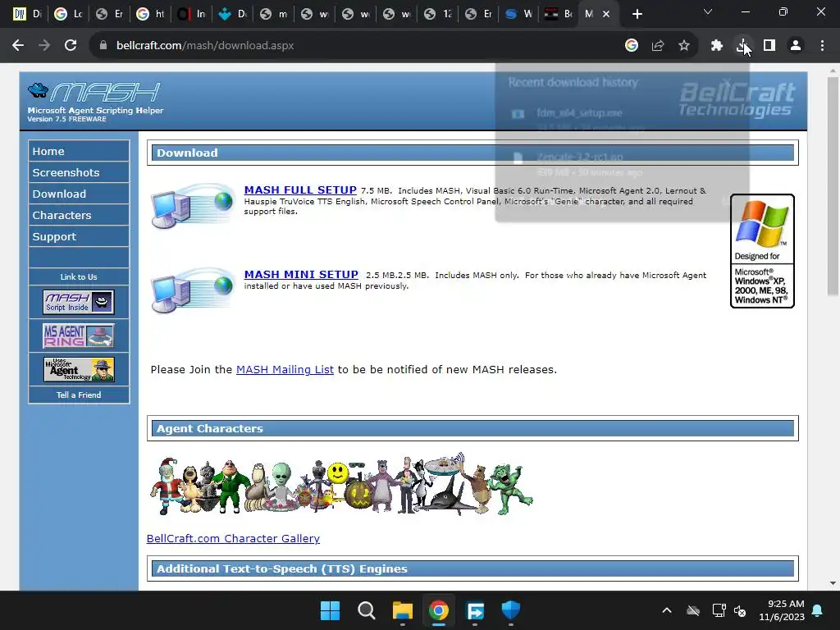Bookmark this page with the star
The height and width of the screenshot is (630, 840).
(684, 46)
